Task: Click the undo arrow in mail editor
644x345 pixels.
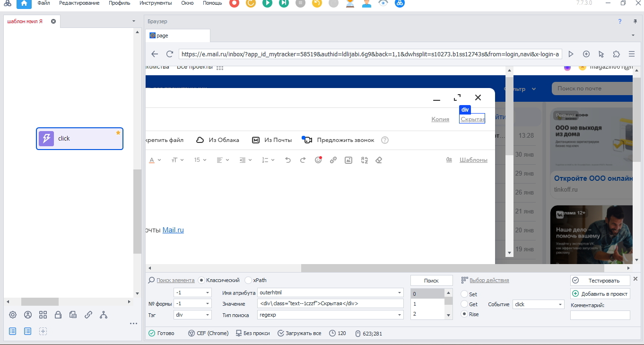Action: pos(288,160)
